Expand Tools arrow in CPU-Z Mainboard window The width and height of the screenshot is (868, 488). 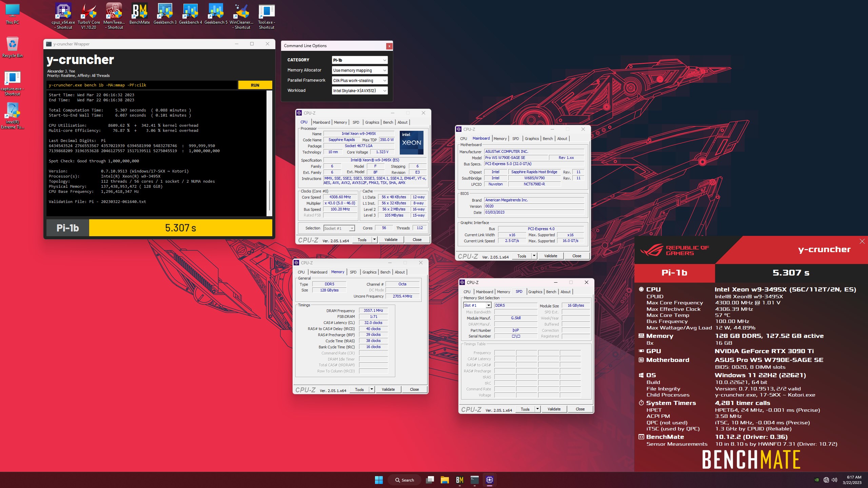534,256
